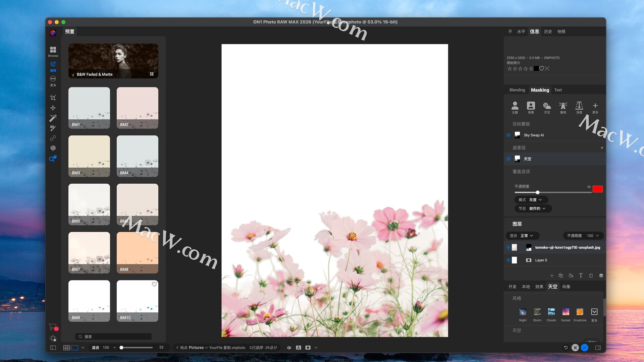Open the layer opacity 100 dropdown
This screenshot has width=644, height=362.
click(583, 236)
